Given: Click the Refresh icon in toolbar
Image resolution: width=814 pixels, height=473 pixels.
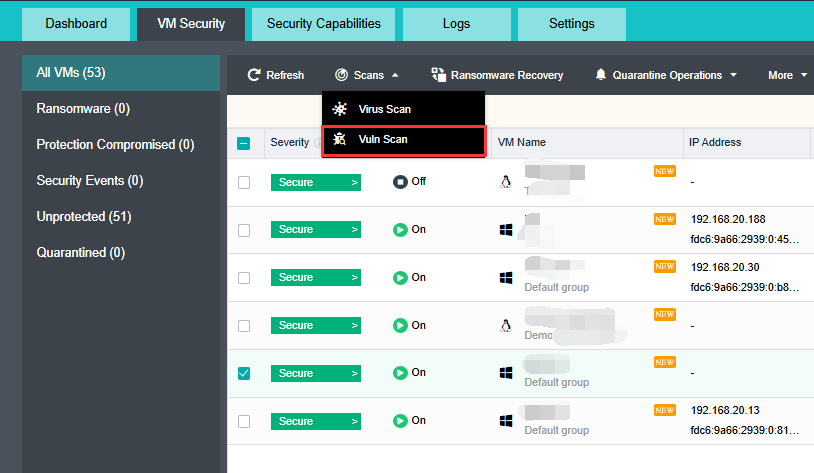Looking at the screenshot, I should (254, 75).
